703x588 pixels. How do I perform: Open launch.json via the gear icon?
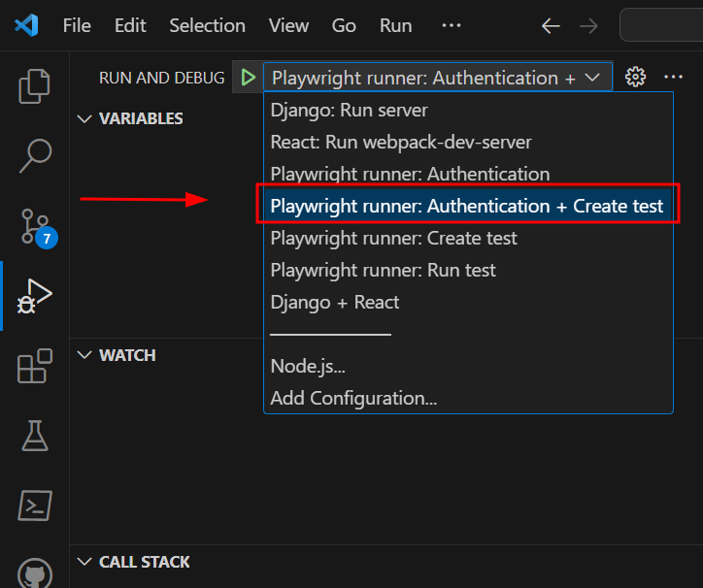(635, 77)
